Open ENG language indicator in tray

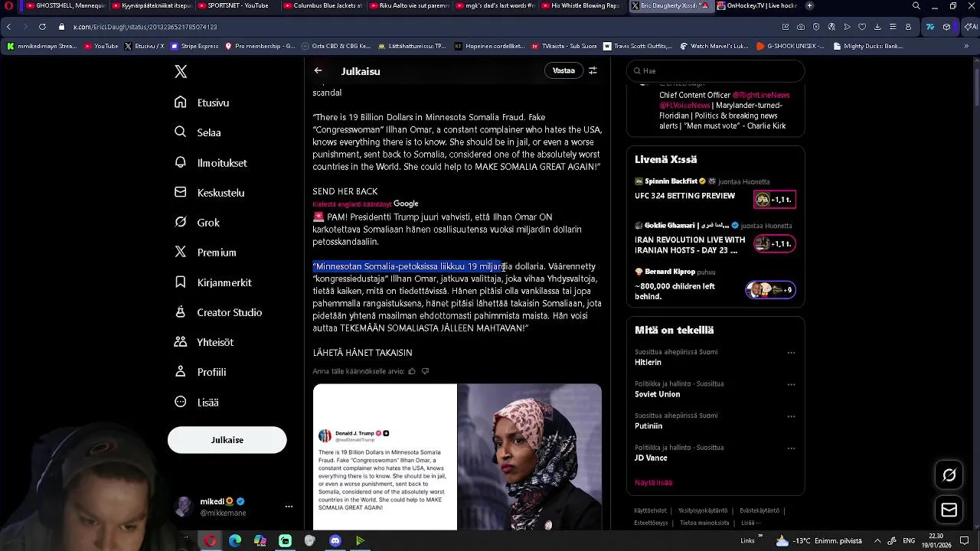point(909,541)
